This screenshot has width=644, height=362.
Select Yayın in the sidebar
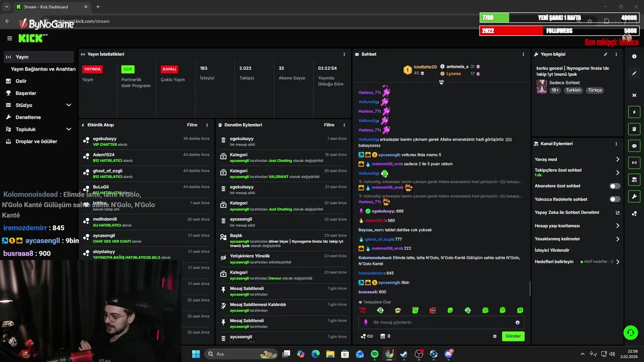[x=39, y=57]
